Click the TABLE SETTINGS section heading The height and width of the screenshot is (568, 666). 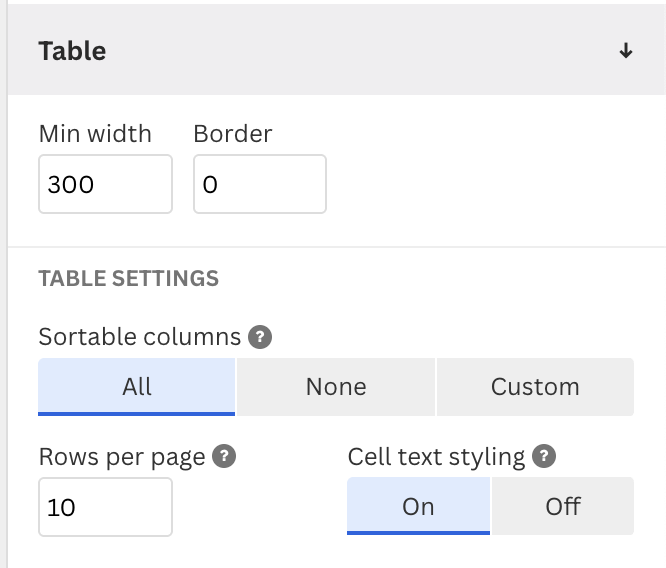coord(128,278)
